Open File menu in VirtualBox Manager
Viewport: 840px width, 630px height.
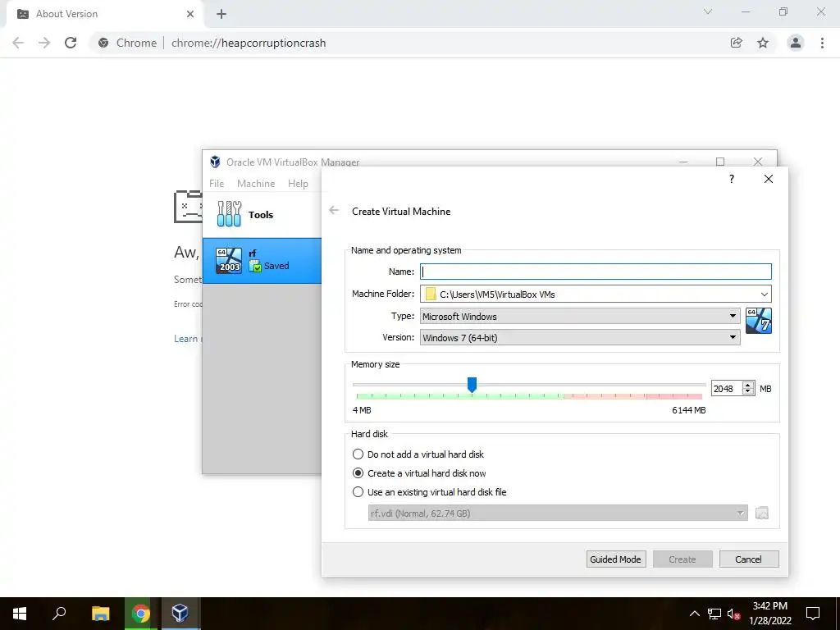pyautogui.click(x=217, y=183)
